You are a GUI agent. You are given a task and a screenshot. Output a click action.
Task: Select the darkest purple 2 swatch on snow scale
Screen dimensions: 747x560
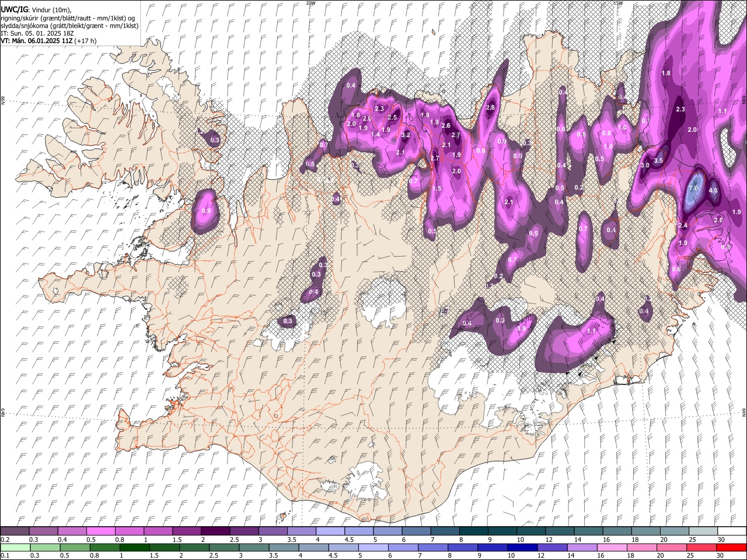[215, 531]
